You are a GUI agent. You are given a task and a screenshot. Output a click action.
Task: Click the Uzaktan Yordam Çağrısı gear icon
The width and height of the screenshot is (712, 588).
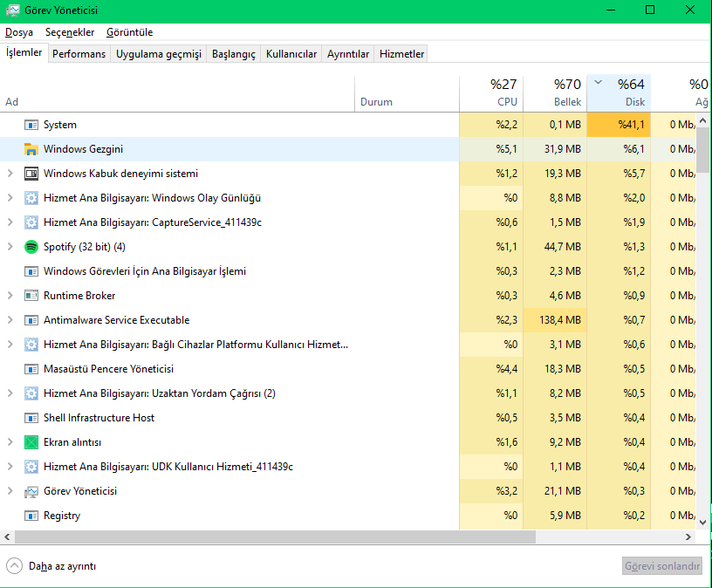pyautogui.click(x=31, y=393)
